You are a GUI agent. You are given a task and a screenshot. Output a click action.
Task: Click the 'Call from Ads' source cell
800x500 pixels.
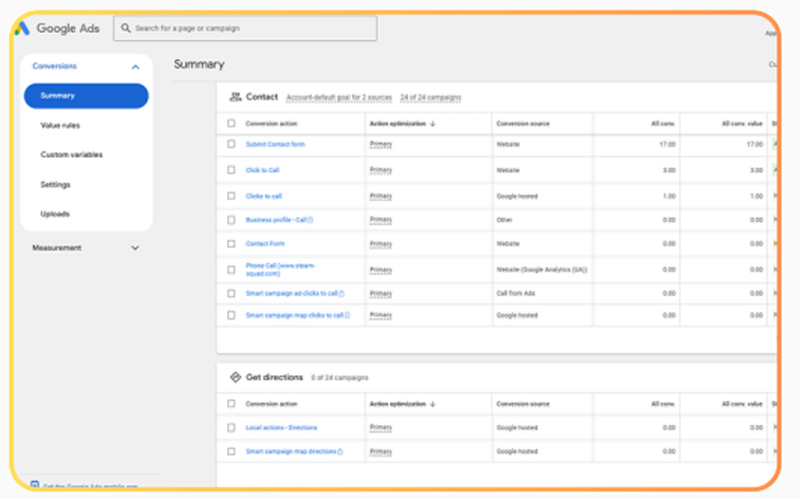coord(516,293)
